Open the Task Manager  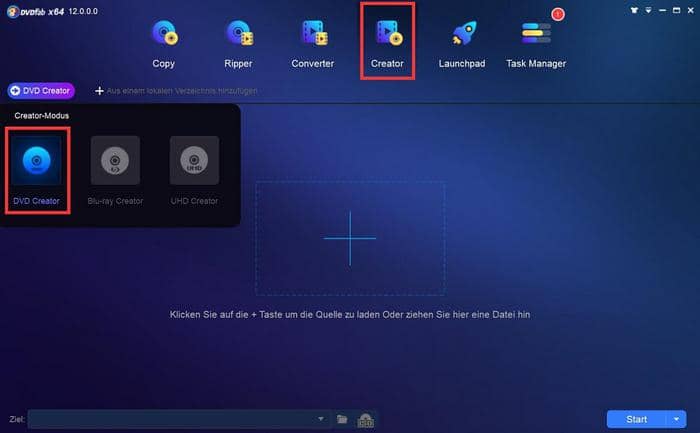536,44
